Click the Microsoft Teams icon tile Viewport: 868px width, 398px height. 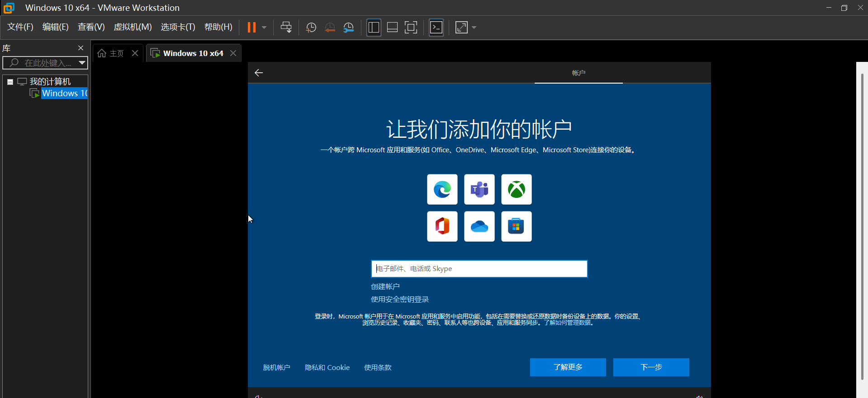pyautogui.click(x=479, y=189)
